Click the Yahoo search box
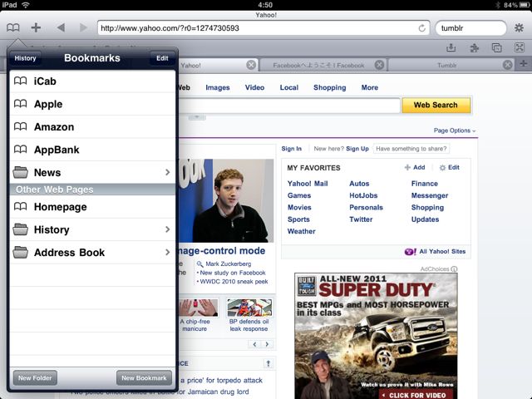This screenshot has height=399, width=532. (289, 106)
